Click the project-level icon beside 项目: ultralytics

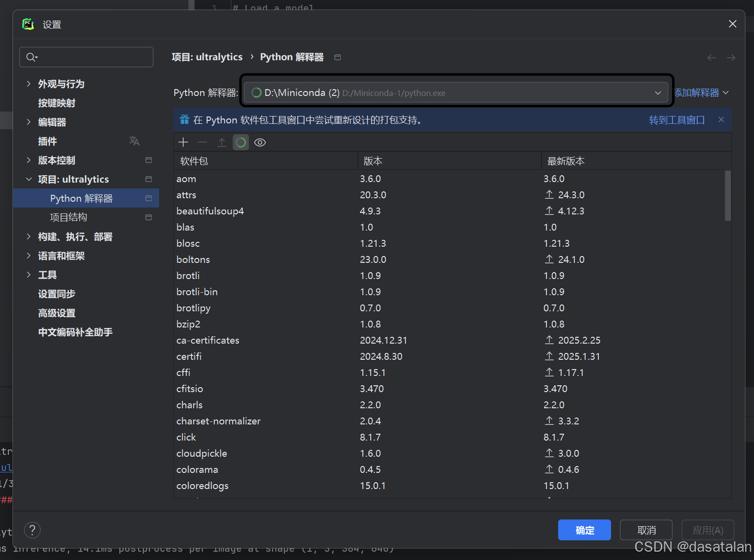(x=149, y=179)
